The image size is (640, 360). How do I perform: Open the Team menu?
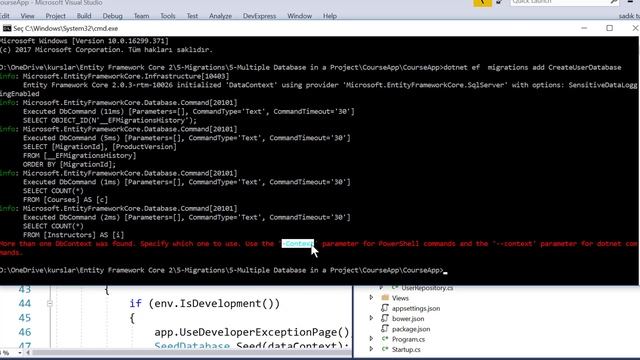coord(141,16)
